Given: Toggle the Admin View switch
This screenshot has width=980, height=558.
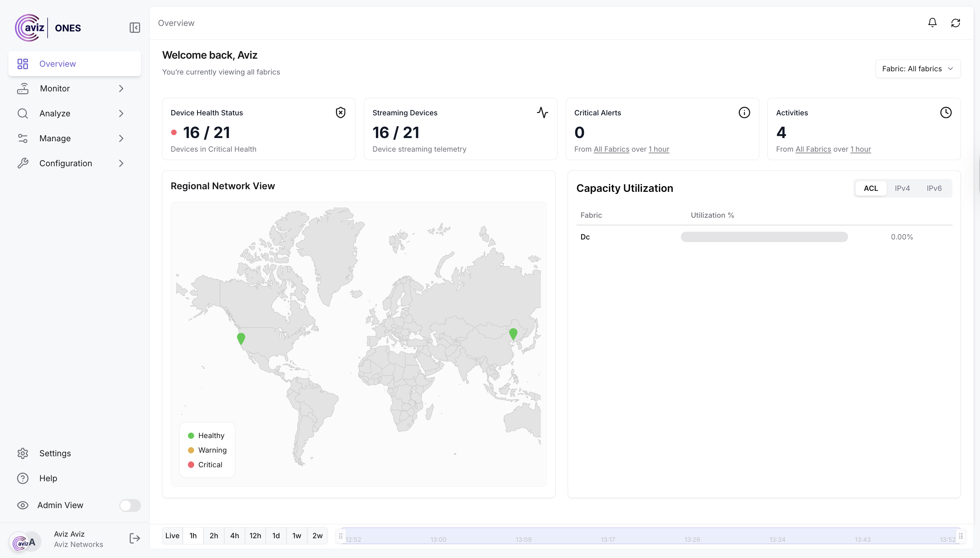Looking at the screenshot, I should (x=130, y=505).
